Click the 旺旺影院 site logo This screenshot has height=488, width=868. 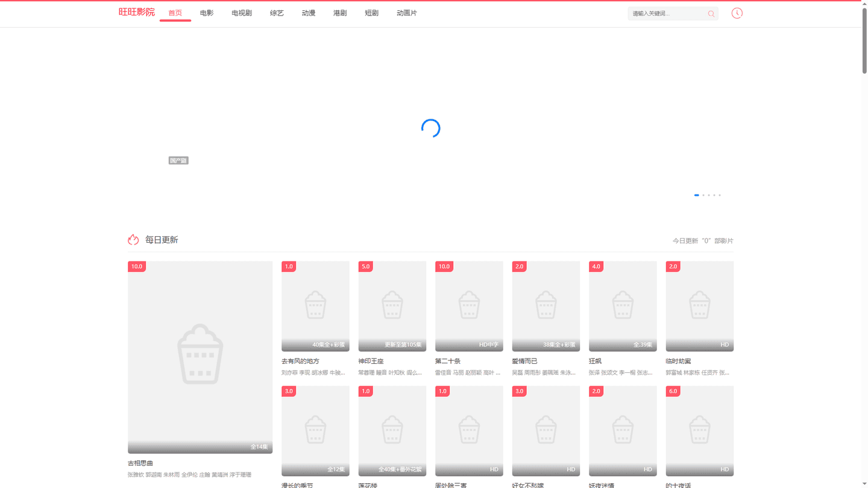[x=137, y=12]
